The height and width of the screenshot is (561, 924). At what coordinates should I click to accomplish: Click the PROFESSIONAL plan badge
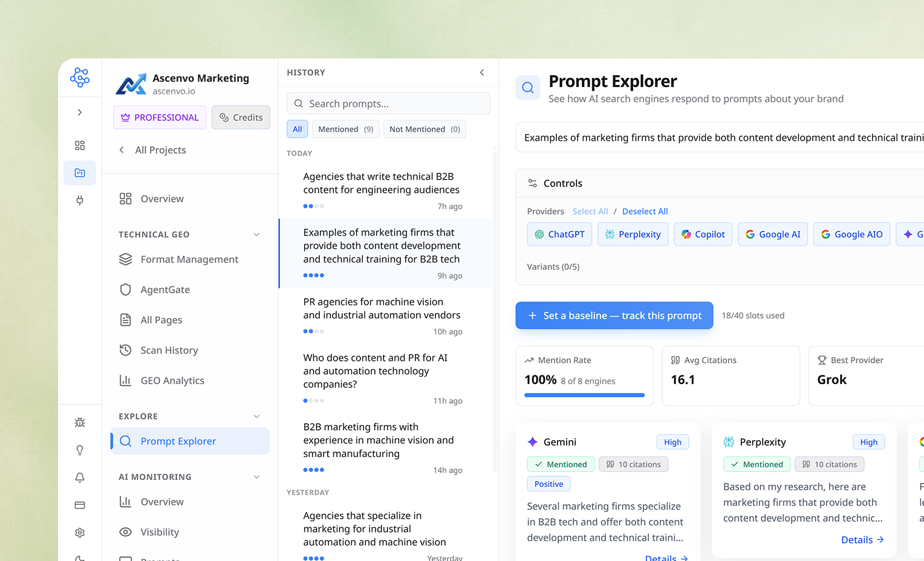160,117
